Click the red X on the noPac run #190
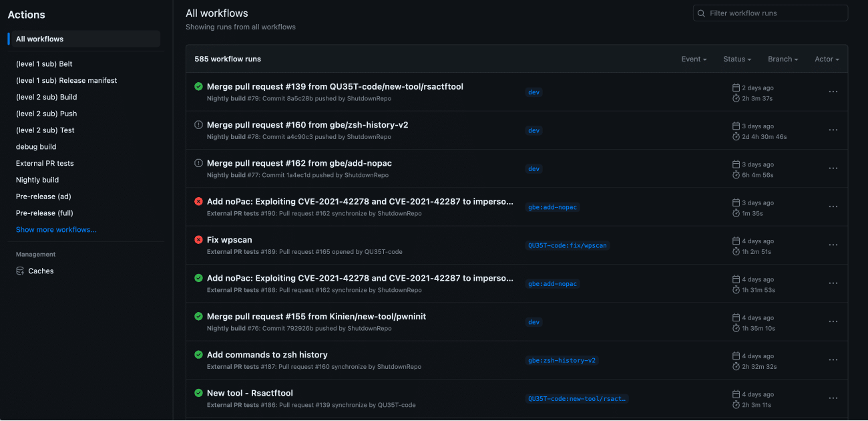 197,201
